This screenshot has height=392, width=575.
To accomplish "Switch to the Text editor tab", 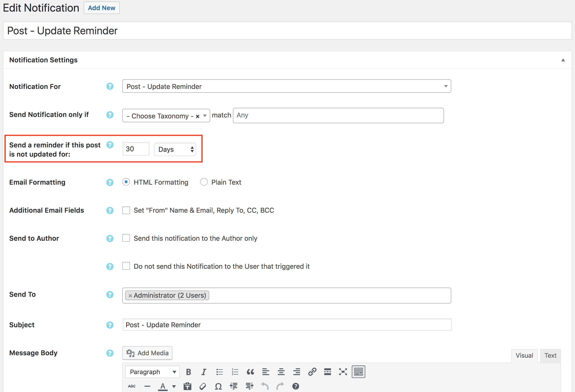I will pyautogui.click(x=550, y=355).
